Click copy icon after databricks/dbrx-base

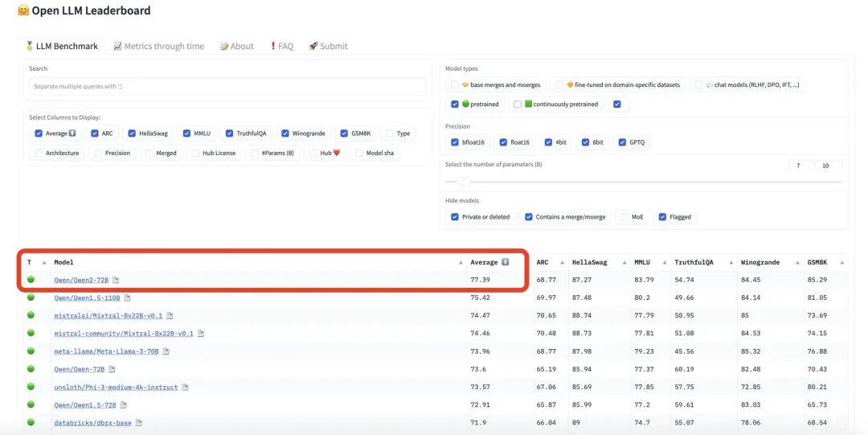pyautogui.click(x=139, y=423)
